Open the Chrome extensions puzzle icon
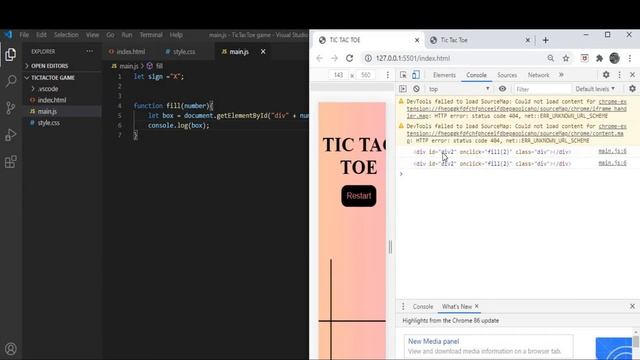Image resolution: width=640 pixels, height=360 pixels. pyautogui.click(x=599, y=58)
